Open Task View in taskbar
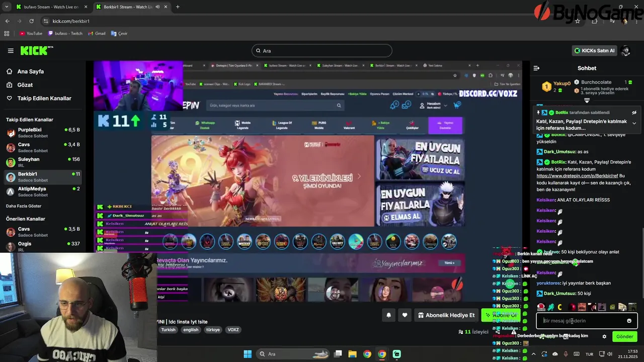Screen dimensions: 644x362 pos(338,354)
